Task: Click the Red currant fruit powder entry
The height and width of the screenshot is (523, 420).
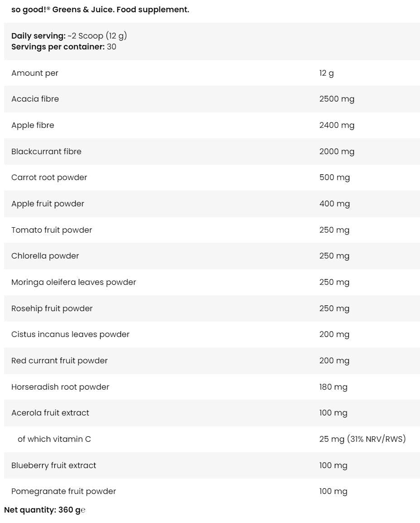Action: [x=59, y=361]
